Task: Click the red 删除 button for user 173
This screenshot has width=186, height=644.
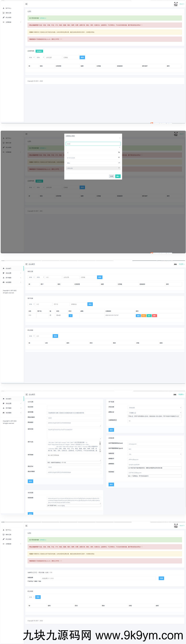Action: click(x=154, y=316)
